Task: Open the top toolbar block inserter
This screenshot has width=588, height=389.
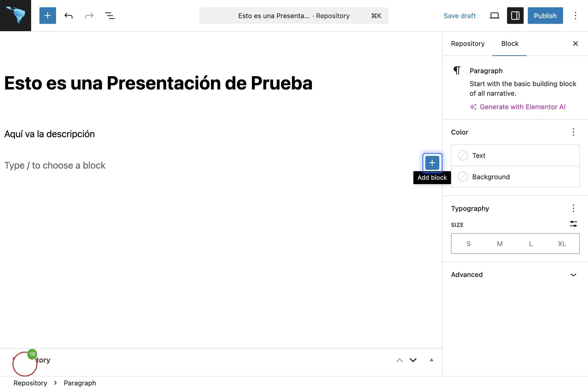Action: (47, 16)
